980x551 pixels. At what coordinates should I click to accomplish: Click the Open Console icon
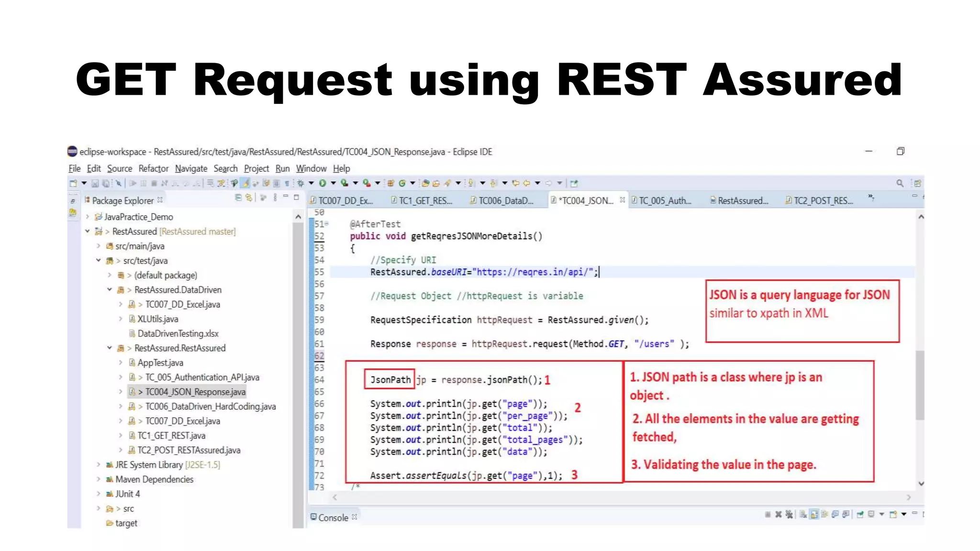893,515
